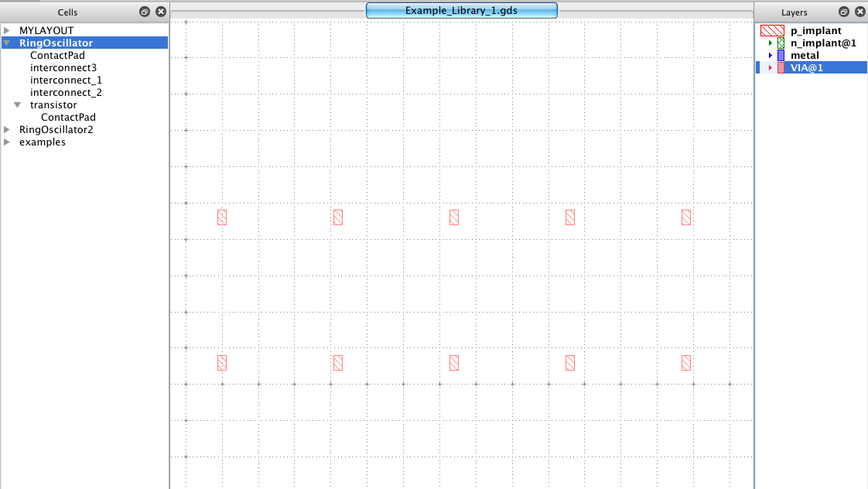
Task: Click the p_implant hatched red swatch
Action: tap(772, 30)
